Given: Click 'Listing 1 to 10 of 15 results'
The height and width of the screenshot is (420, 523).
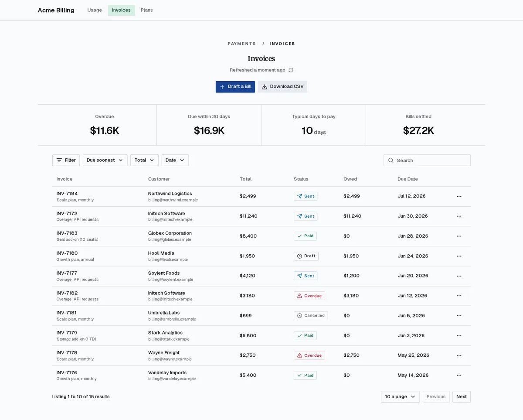Looking at the screenshot, I should 81,396.
